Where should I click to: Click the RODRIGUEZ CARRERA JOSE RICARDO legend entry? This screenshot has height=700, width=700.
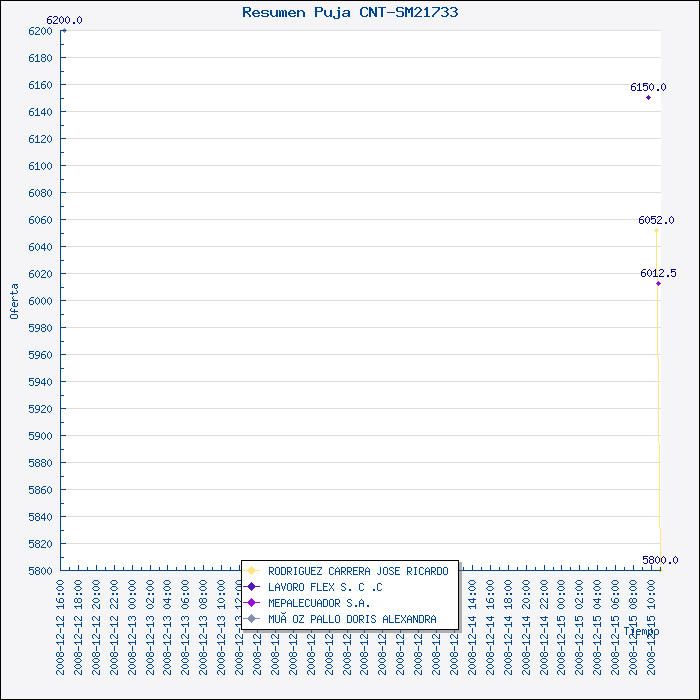(x=358, y=571)
